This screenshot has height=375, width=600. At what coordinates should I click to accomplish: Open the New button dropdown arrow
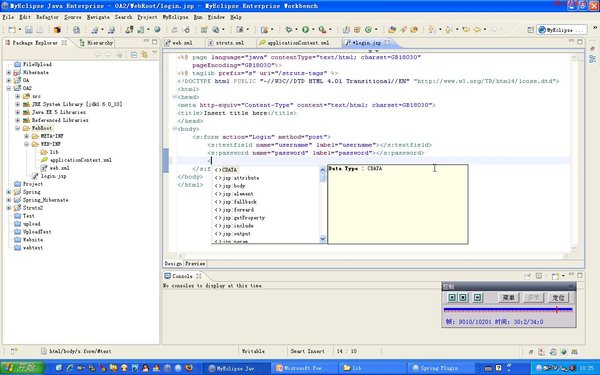[19, 30]
